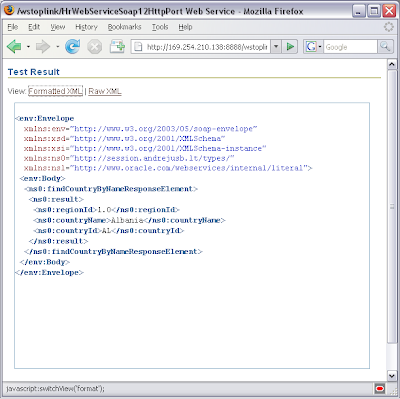Open the Google search engine selector

[313, 47]
